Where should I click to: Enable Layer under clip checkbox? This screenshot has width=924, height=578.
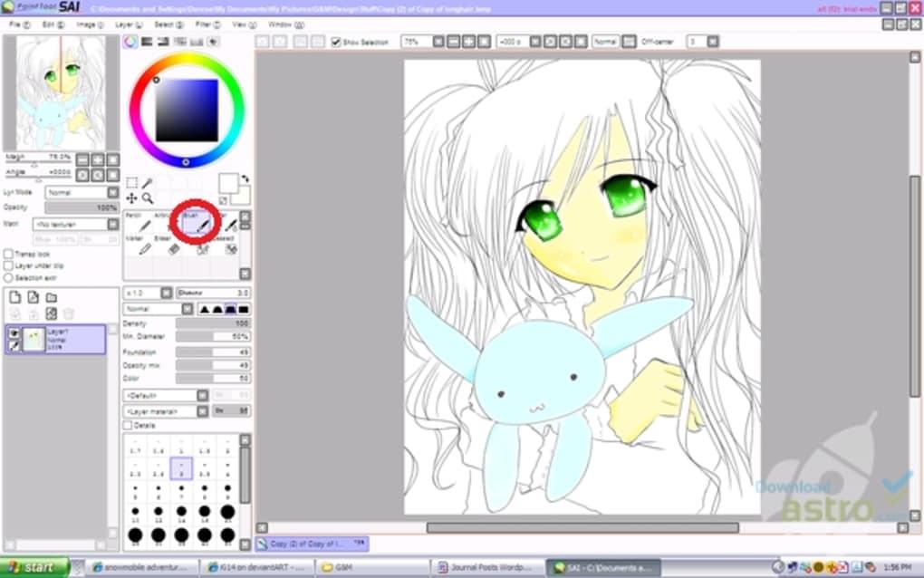(x=9, y=265)
